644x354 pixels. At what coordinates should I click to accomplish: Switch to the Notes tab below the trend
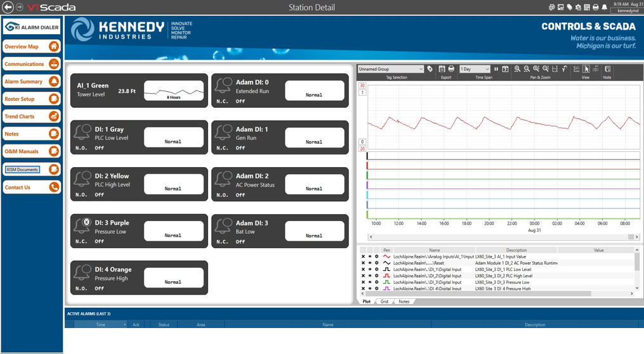click(404, 301)
